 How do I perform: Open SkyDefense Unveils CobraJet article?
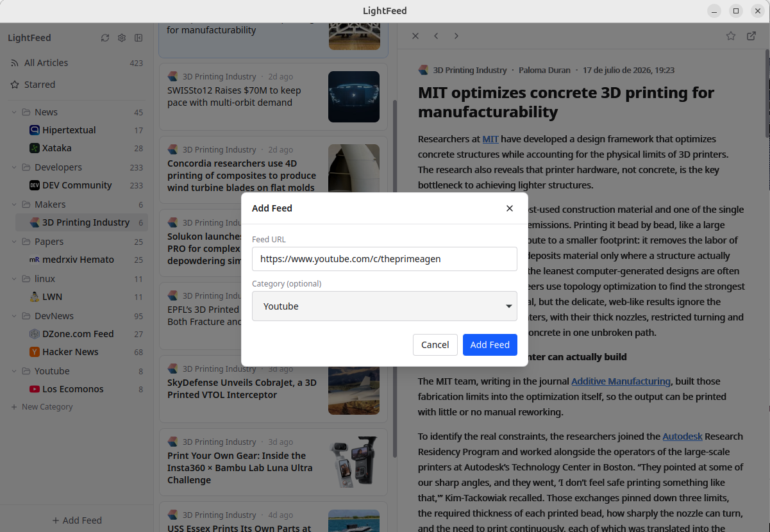pyautogui.click(x=273, y=389)
